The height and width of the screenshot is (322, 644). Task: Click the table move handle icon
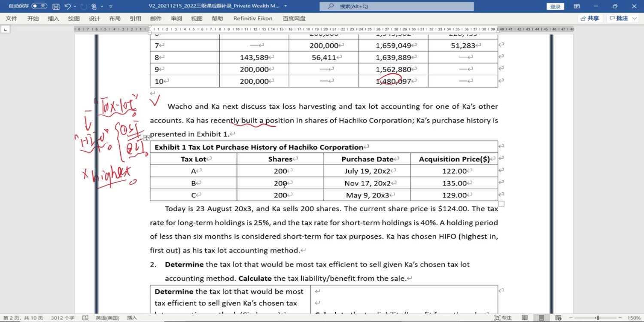click(146, 138)
